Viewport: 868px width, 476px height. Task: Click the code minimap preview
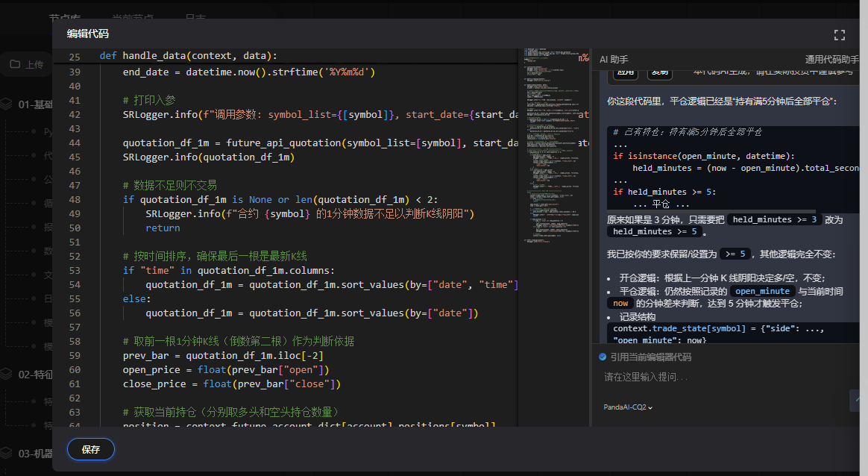553,145
